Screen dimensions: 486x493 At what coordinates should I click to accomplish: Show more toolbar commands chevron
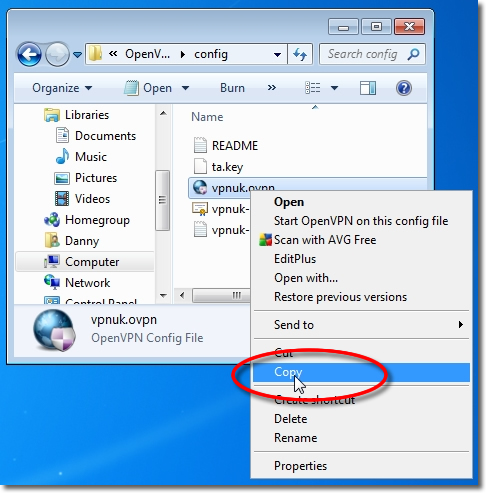coord(272,88)
